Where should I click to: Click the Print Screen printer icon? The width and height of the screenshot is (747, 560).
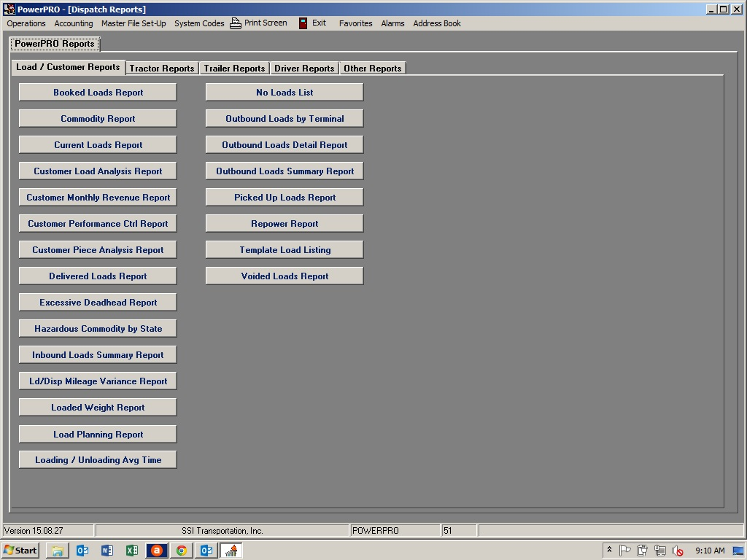(x=236, y=23)
